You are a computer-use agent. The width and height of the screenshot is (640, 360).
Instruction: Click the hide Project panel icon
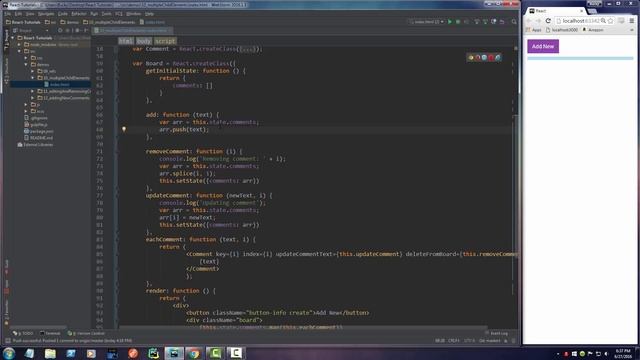point(86,30)
